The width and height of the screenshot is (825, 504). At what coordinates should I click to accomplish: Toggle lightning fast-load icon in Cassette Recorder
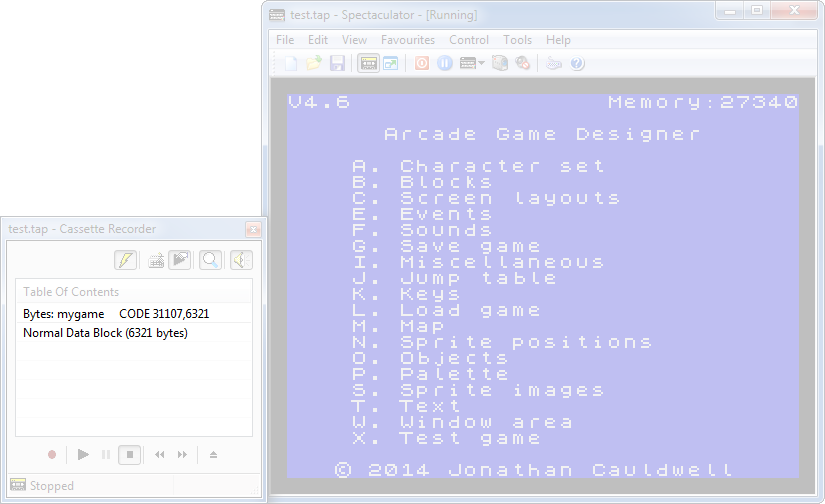click(126, 260)
